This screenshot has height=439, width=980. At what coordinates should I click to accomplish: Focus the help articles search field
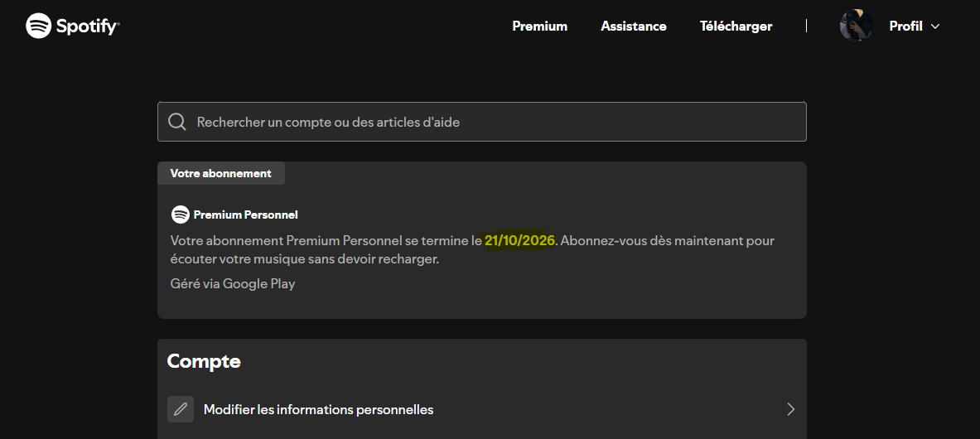pyautogui.click(x=489, y=122)
